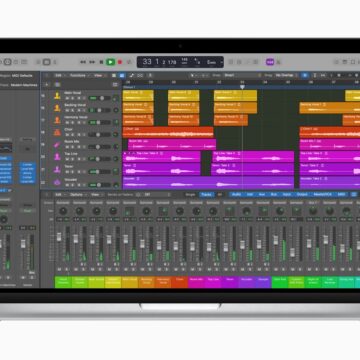360x360 pixels.
Task: Select the Tenor channel label in the mixer
Action: point(230,282)
